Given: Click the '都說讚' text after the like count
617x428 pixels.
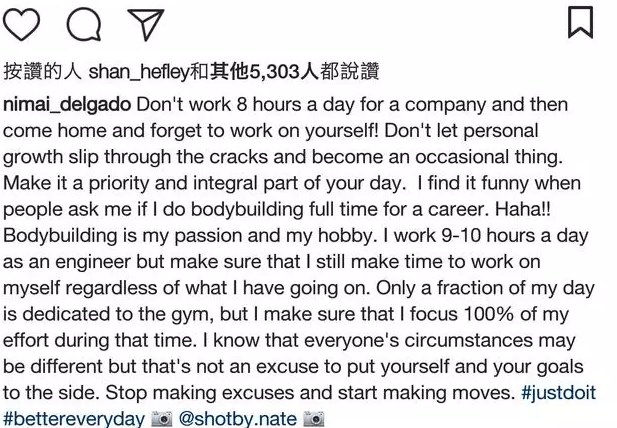Looking at the screenshot, I should click(x=355, y=73).
